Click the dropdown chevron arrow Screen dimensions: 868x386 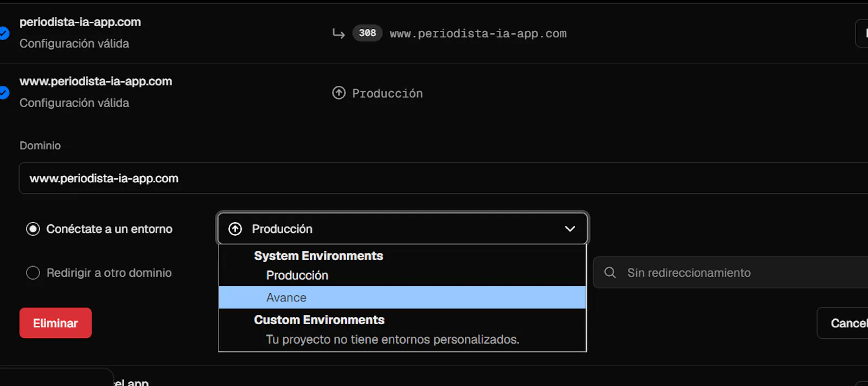570,229
